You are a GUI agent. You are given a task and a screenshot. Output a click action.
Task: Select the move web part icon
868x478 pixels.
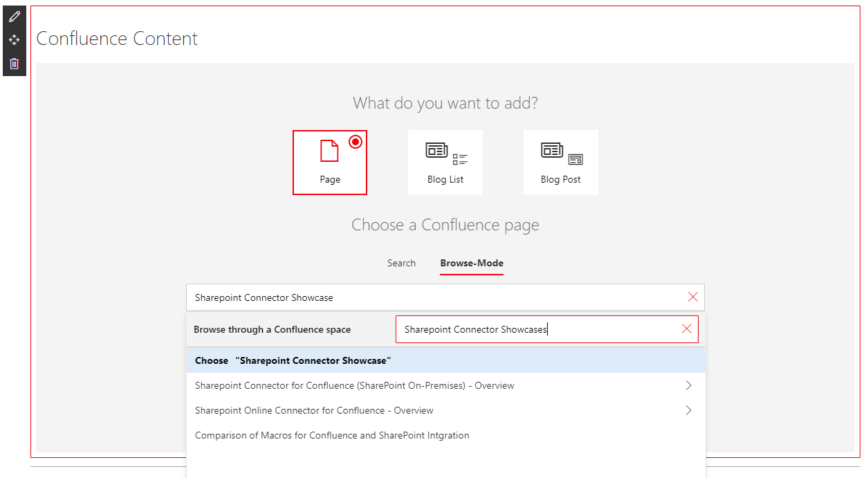pos(14,40)
